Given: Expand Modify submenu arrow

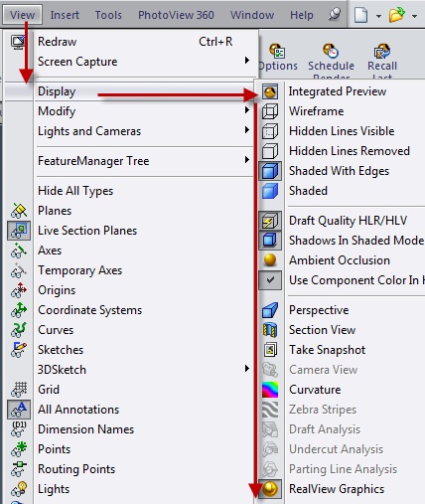Looking at the screenshot, I should (x=247, y=110).
